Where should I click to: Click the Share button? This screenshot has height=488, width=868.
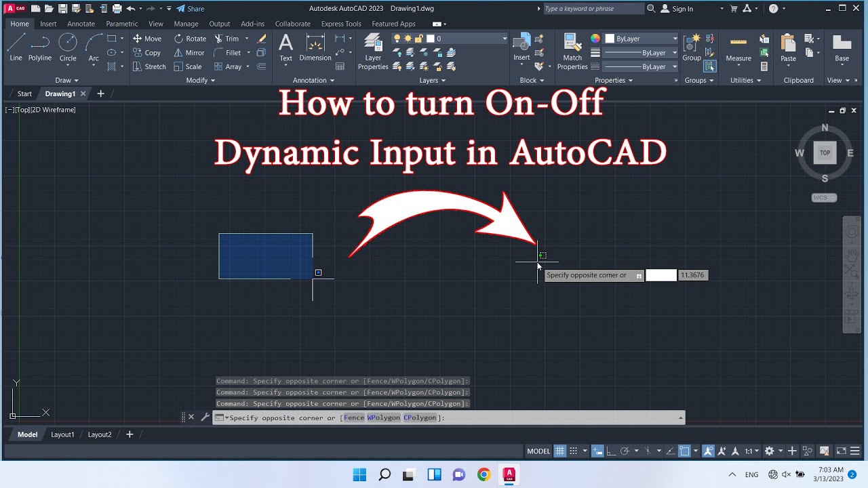pos(190,9)
